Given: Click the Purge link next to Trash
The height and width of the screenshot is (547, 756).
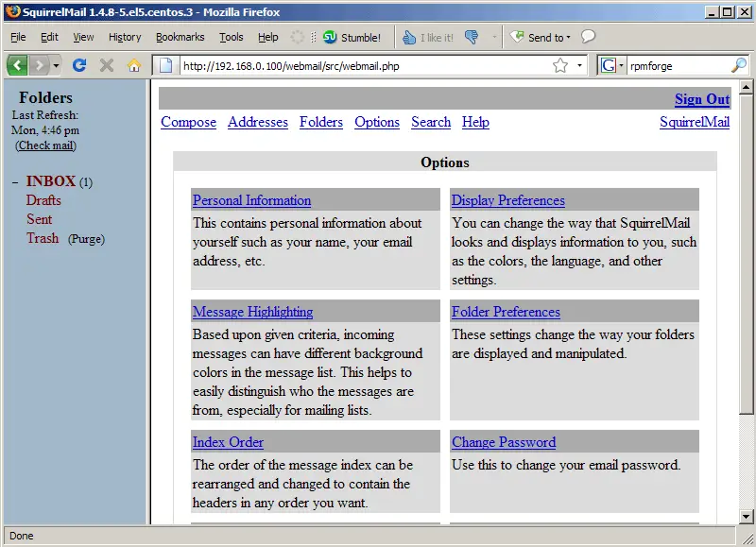Looking at the screenshot, I should (x=86, y=239).
